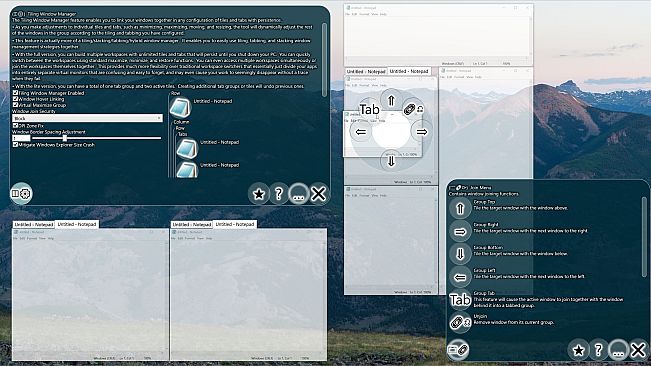The width and height of the screenshot is (651, 366).
Task: Adjust the Window Border Spacing Adjustment slider handle
Action: click(x=65, y=138)
